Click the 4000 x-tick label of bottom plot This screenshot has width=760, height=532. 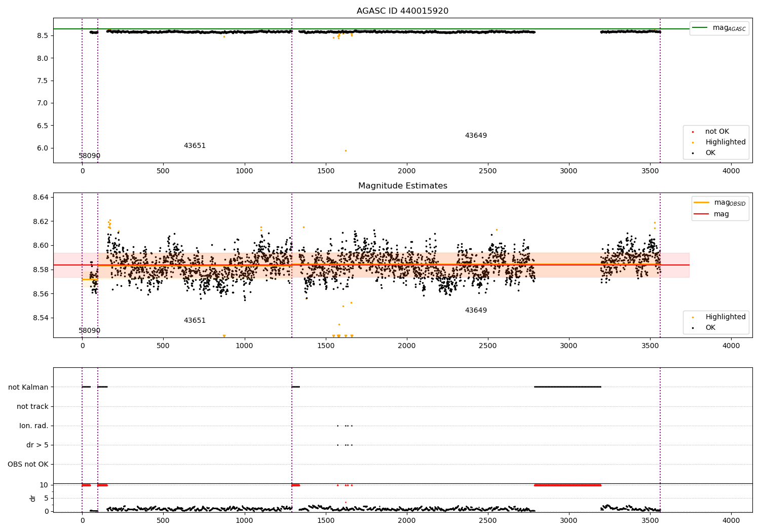[x=731, y=521]
